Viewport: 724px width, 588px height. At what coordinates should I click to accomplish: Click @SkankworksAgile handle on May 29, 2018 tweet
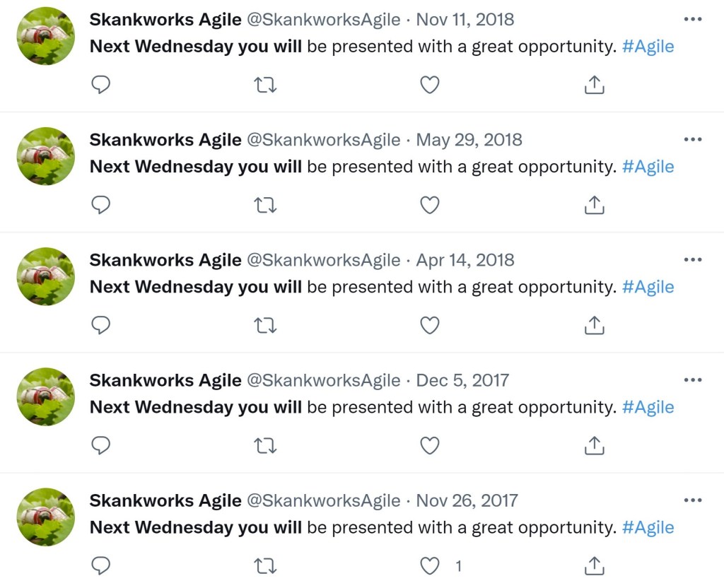(323, 140)
